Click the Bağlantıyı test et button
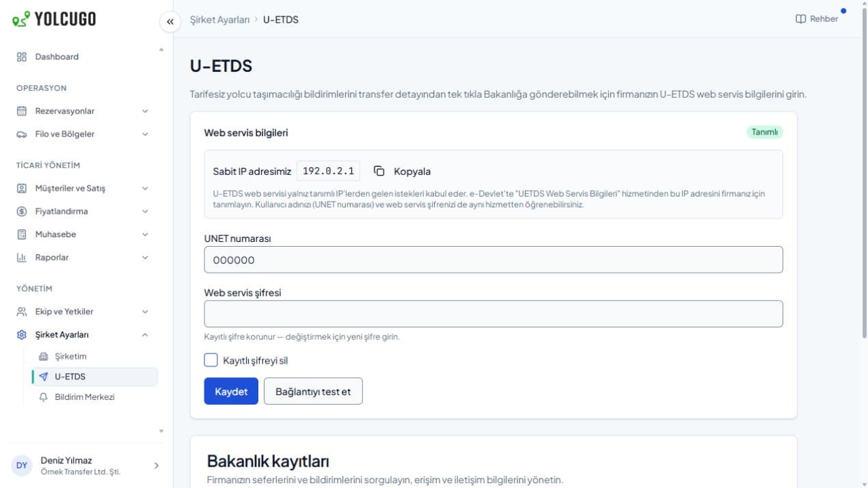The height and width of the screenshot is (488, 868). click(313, 392)
